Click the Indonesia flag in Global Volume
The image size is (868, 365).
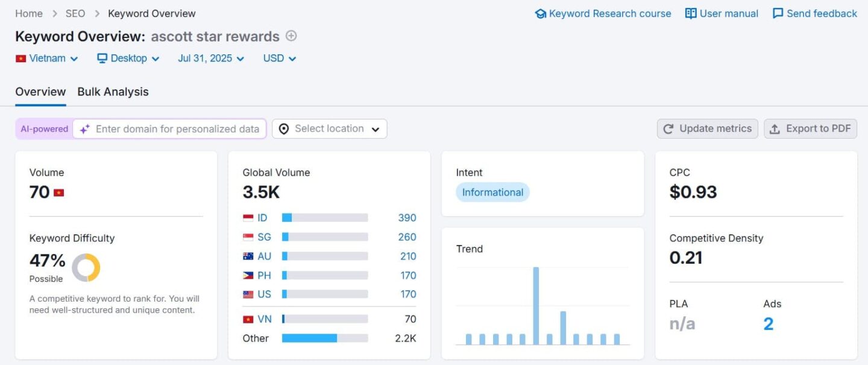pyautogui.click(x=248, y=218)
